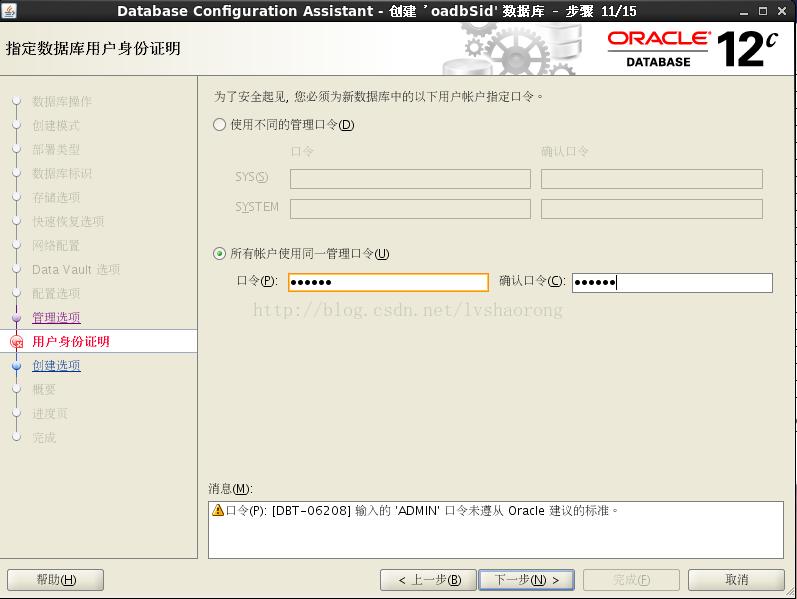Click the SYS confirm password field
The image size is (797, 599).
point(652,178)
